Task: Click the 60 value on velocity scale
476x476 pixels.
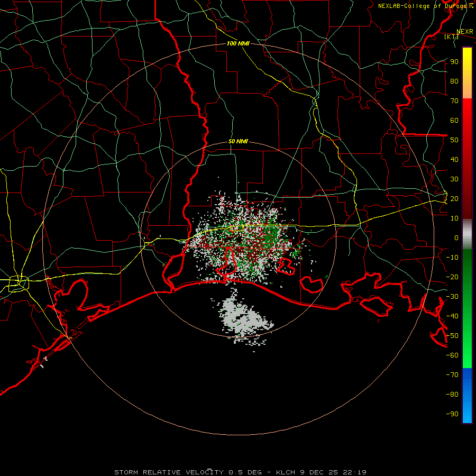Action: (454, 120)
